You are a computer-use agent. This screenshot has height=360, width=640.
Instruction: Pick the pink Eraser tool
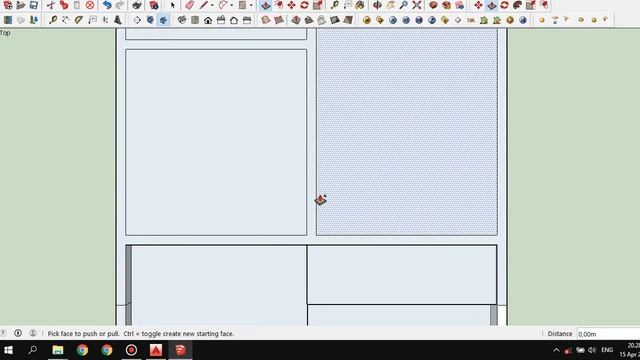pos(189,5)
